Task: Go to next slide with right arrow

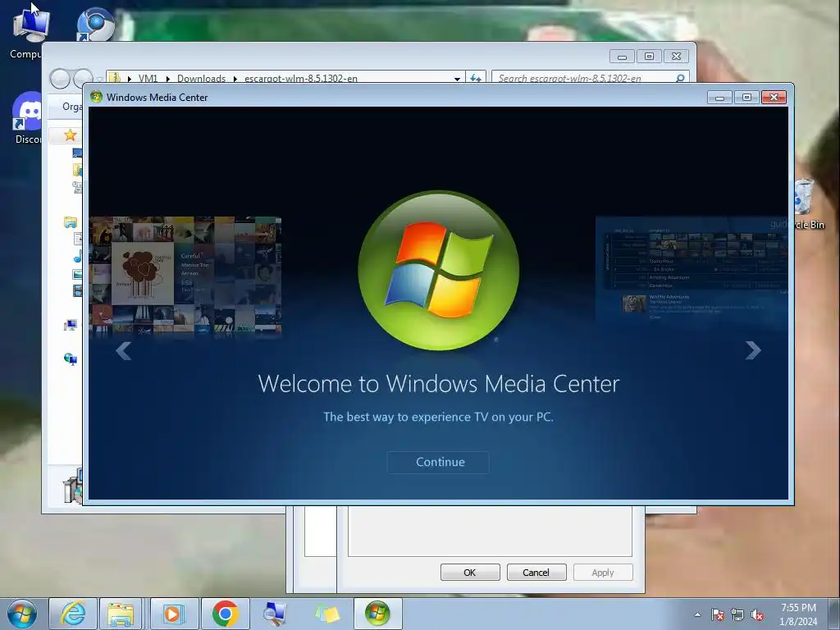Action: (753, 350)
